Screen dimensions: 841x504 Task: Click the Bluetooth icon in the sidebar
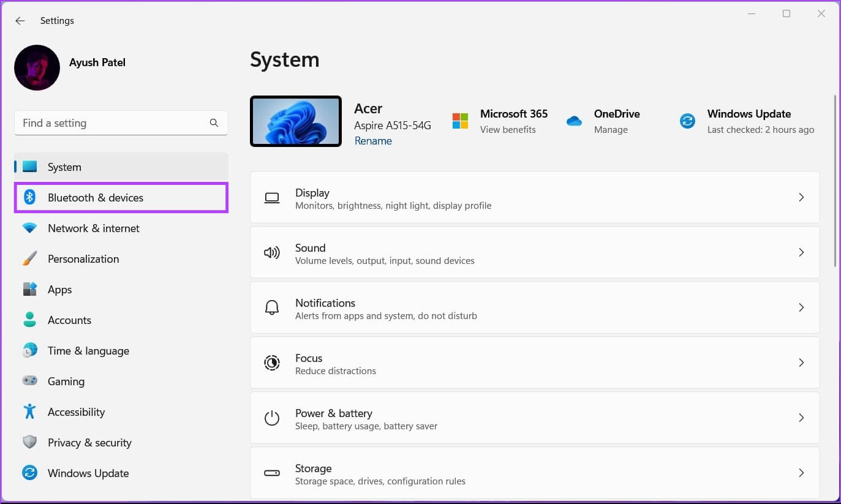click(29, 197)
